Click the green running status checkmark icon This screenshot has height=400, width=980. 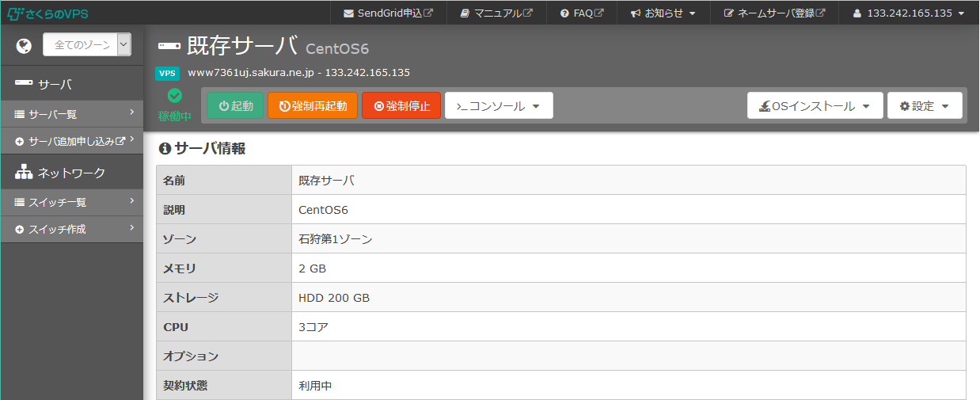click(x=175, y=96)
